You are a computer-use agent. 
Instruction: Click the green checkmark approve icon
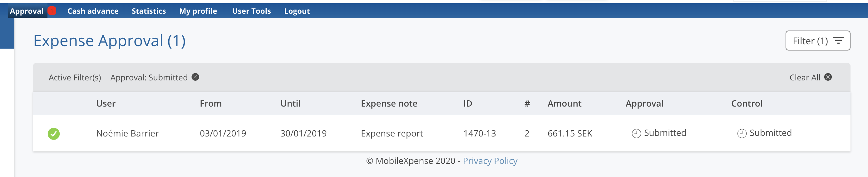pyautogui.click(x=54, y=134)
